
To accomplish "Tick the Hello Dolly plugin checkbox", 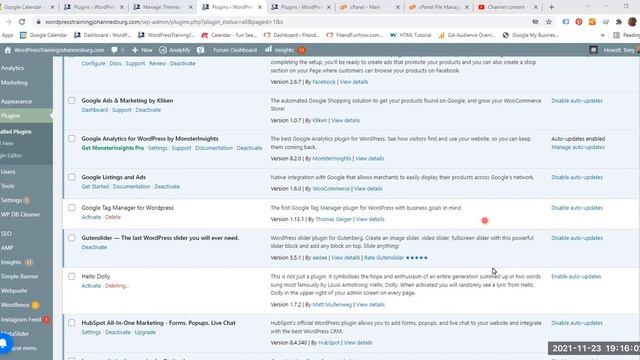I will (x=72, y=276).
